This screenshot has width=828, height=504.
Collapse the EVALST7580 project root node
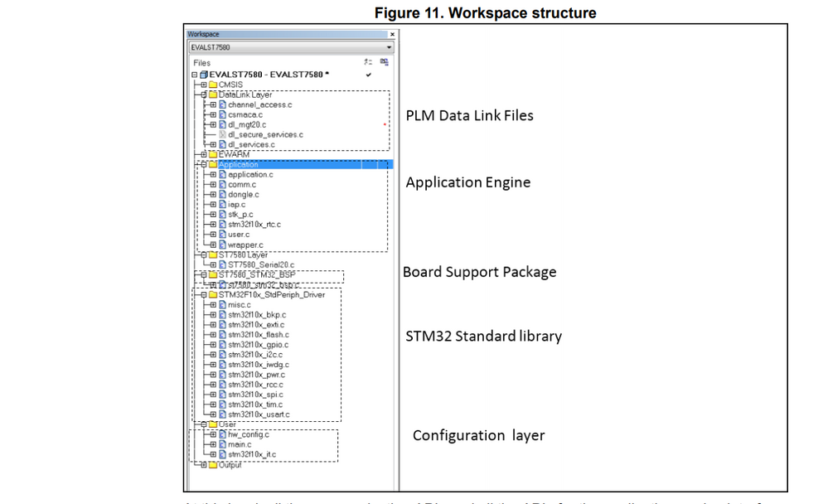click(x=194, y=75)
